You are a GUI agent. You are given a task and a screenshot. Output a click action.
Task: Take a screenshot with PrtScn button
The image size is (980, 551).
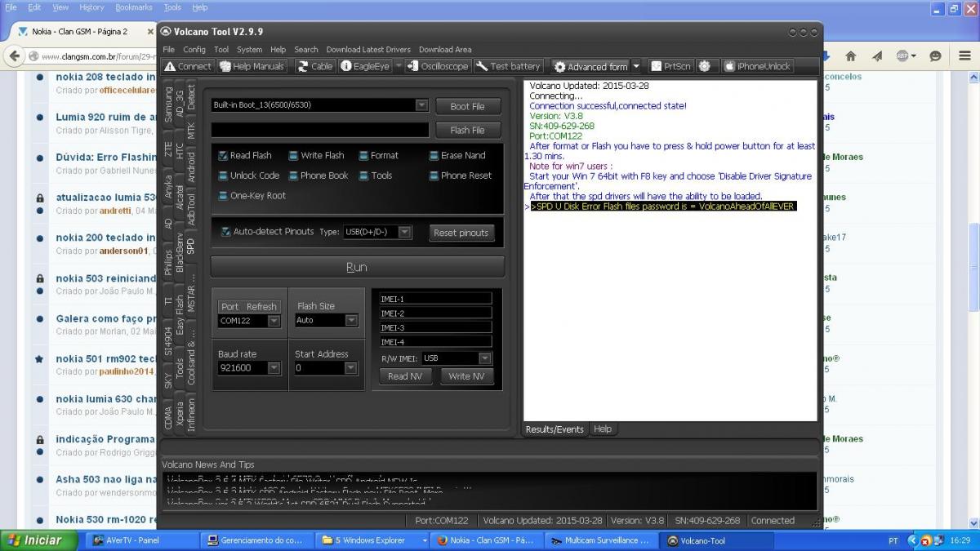tap(670, 66)
